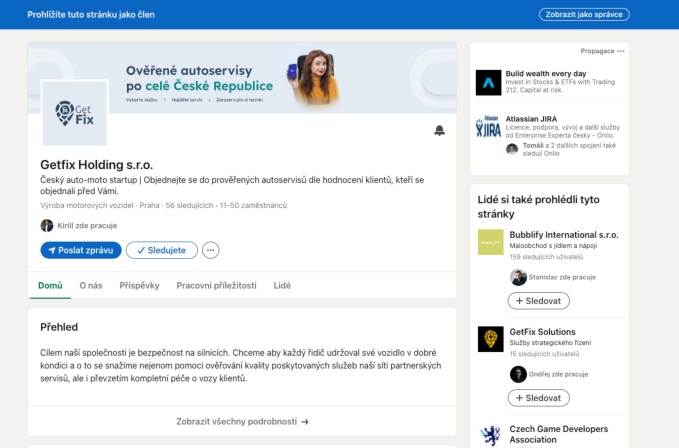
Task: Click the 11-50 zaměstnanců employees text
Action: [253, 205]
